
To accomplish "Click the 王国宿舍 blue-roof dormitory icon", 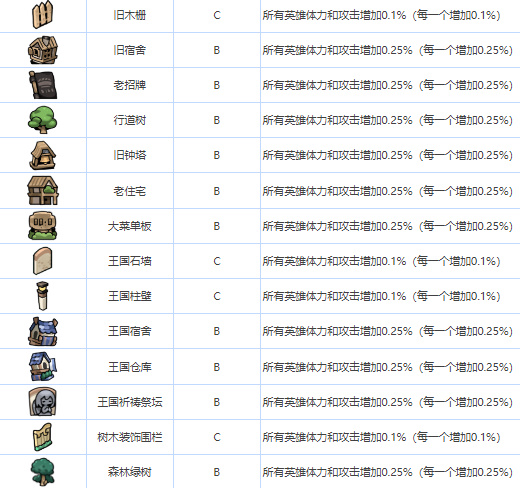I will pyautogui.click(x=43, y=331).
